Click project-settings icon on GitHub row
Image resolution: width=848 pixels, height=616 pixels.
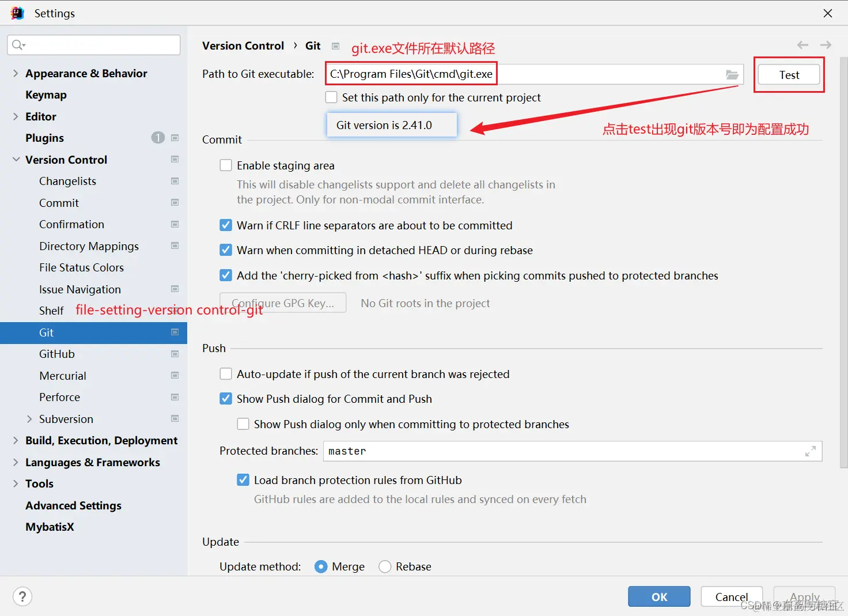[x=175, y=354]
